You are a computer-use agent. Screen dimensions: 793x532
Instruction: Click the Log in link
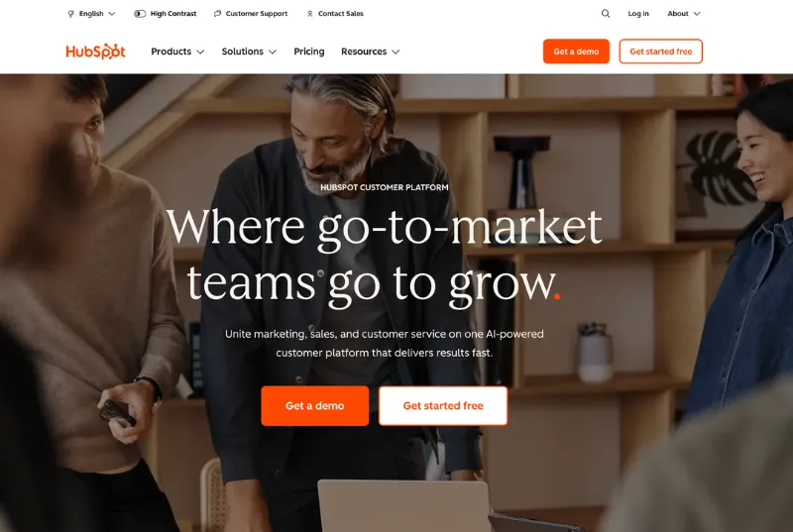(x=638, y=14)
